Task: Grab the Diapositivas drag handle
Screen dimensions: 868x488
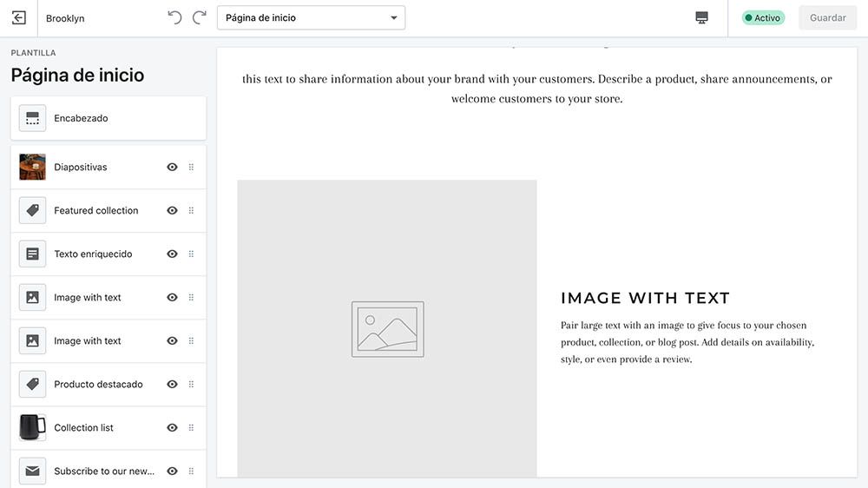Action: (x=191, y=167)
